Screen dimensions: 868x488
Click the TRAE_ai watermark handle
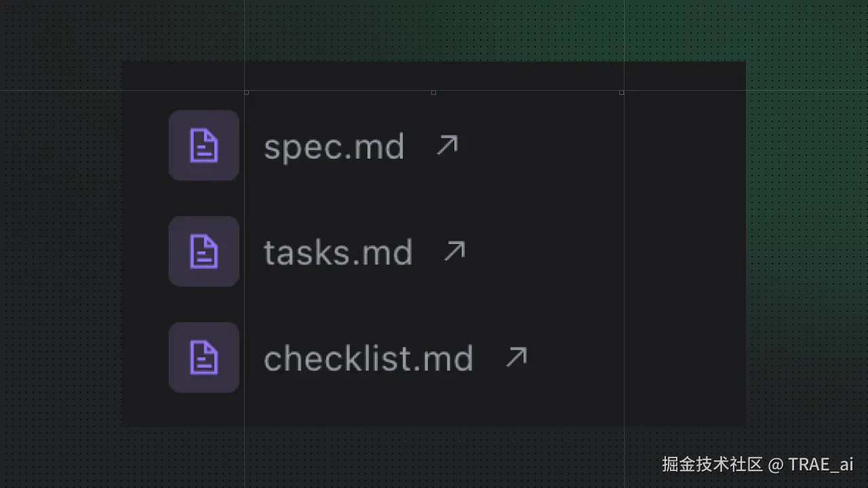[x=821, y=464]
